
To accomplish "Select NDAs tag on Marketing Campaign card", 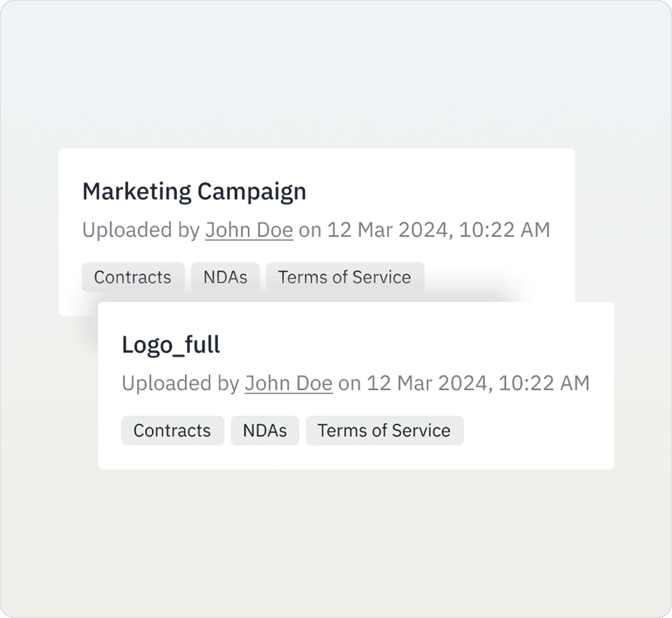I will coord(225,277).
